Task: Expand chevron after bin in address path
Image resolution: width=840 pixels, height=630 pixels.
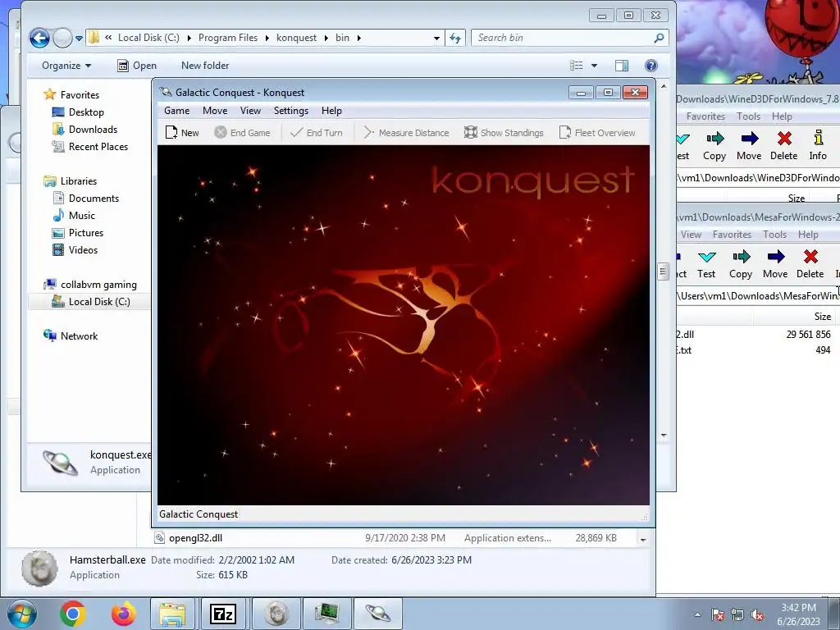Action: coord(358,38)
